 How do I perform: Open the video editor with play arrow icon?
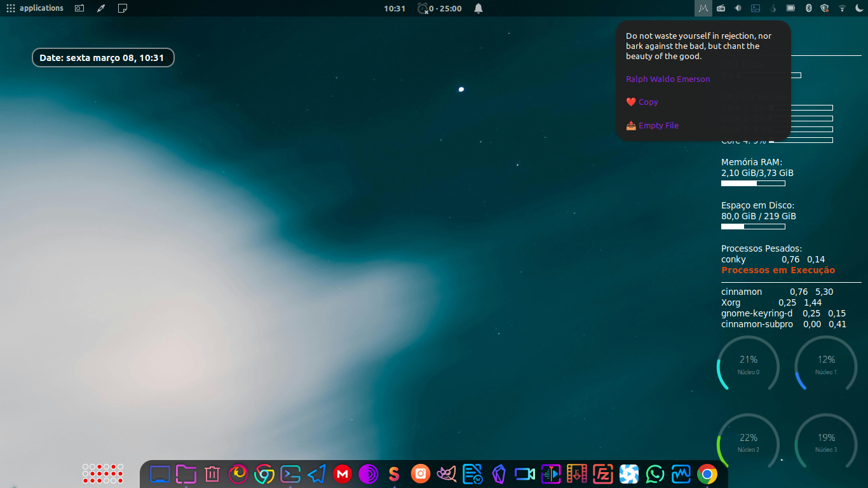(551, 474)
